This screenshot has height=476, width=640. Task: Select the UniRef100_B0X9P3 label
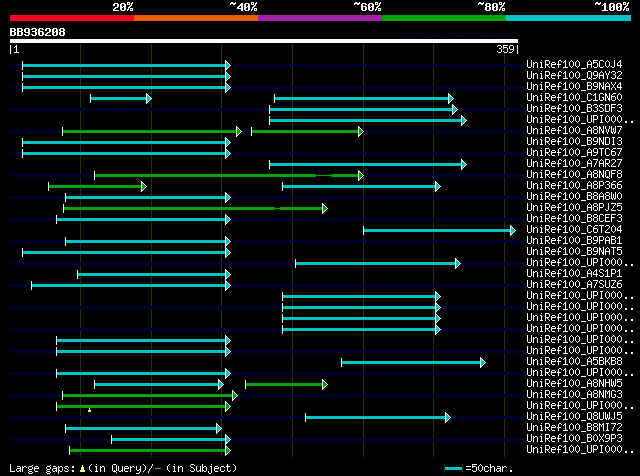(x=574, y=438)
